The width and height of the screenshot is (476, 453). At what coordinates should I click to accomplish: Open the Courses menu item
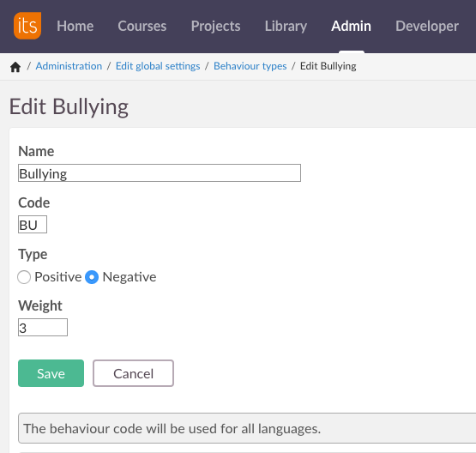click(x=142, y=26)
